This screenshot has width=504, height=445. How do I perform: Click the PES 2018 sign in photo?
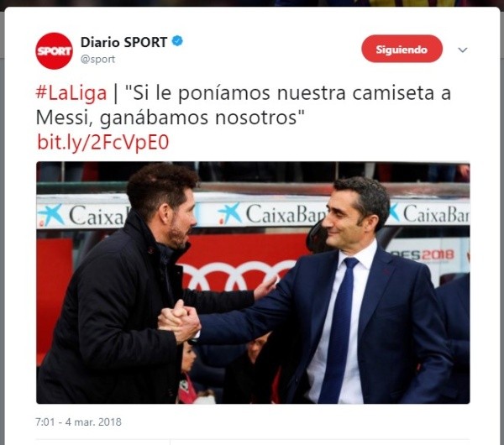pos(424,255)
